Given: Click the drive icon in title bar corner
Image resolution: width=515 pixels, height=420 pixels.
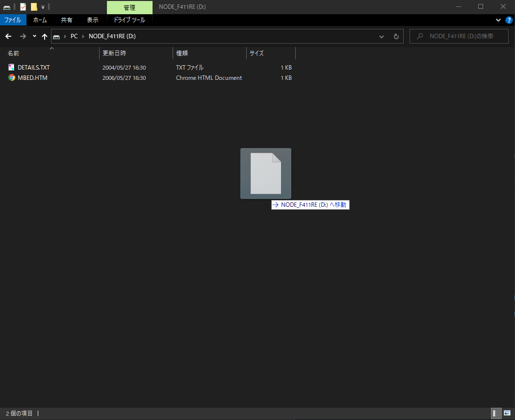Looking at the screenshot, I should click(7, 7).
